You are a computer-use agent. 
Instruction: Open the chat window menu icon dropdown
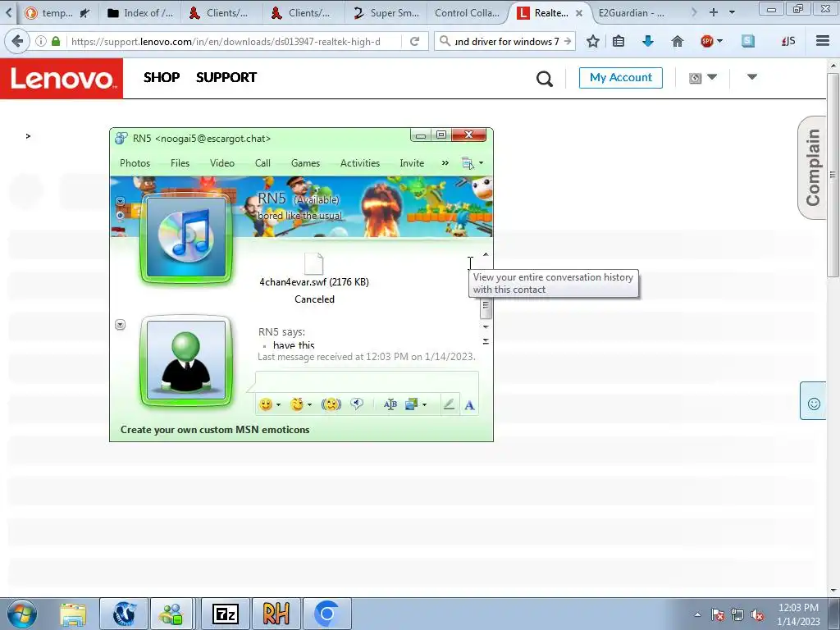point(472,163)
